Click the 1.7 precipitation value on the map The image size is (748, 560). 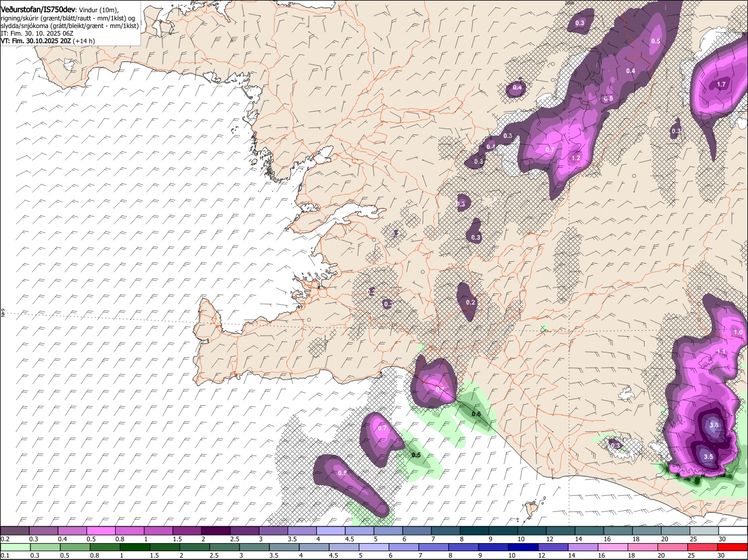coord(721,84)
